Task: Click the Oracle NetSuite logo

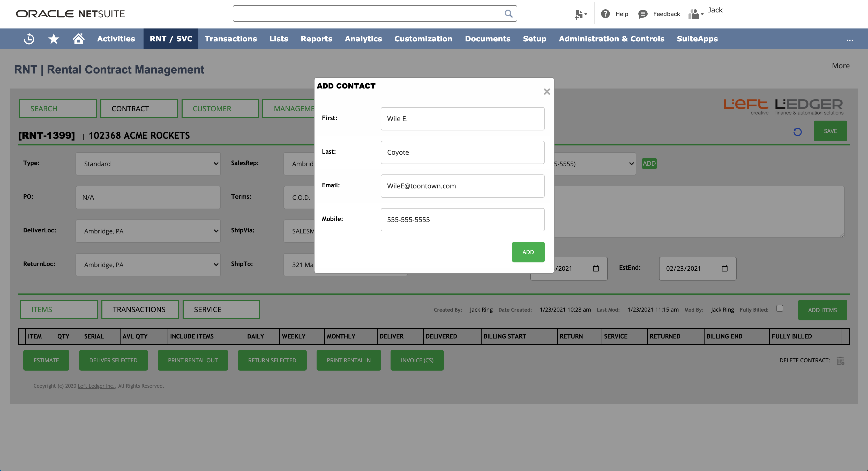Action: [70, 14]
